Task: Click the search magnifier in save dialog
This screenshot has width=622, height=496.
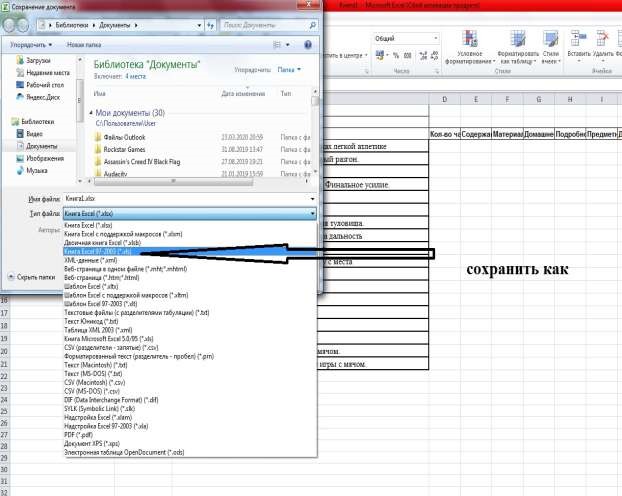Action: (313, 25)
